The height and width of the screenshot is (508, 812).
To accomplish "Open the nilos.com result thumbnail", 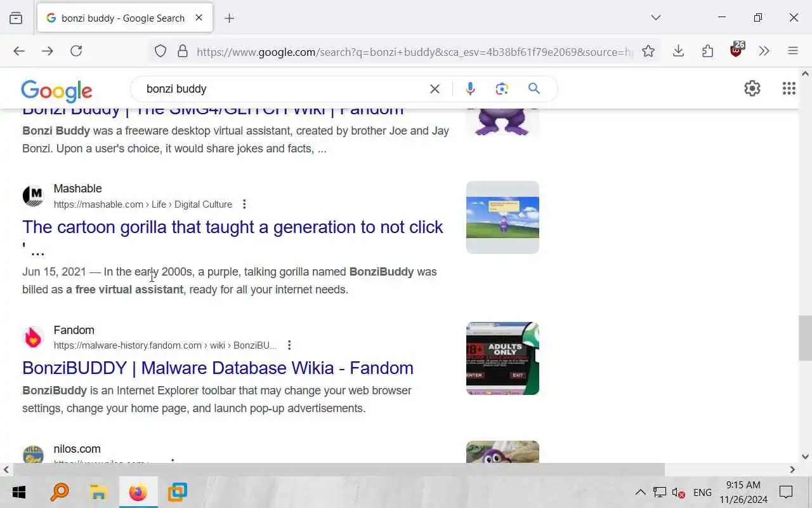I will click(x=502, y=452).
